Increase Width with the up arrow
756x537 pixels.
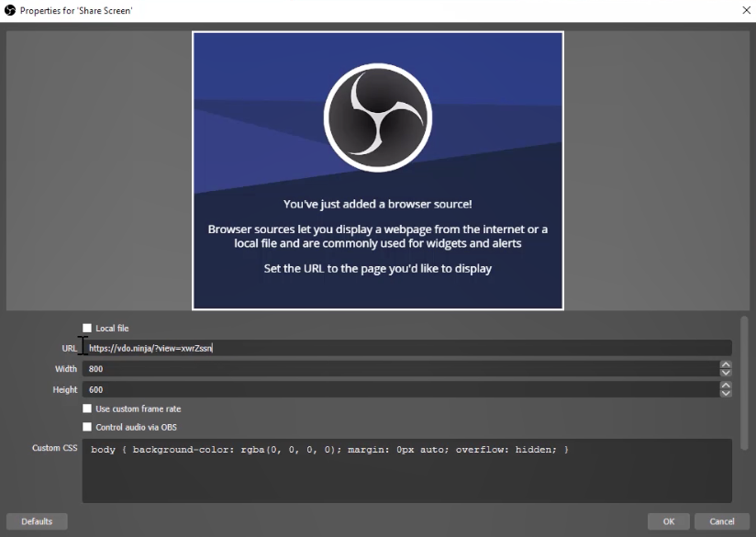pos(726,364)
